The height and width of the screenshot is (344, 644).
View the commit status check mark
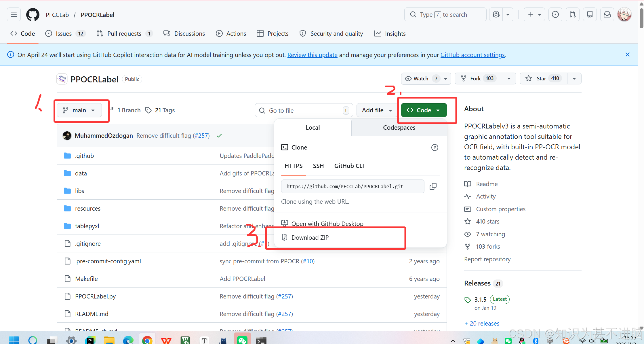pyautogui.click(x=219, y=136)
